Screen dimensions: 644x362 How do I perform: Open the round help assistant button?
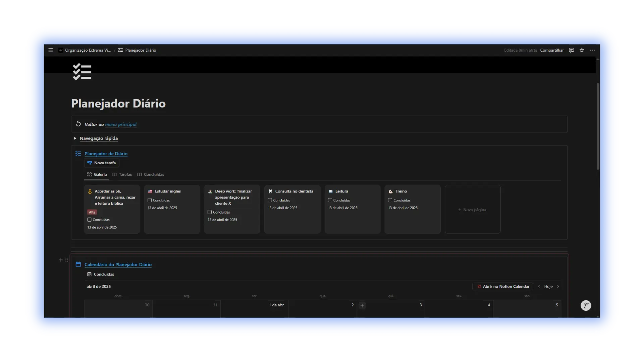(x=586, y=305)
